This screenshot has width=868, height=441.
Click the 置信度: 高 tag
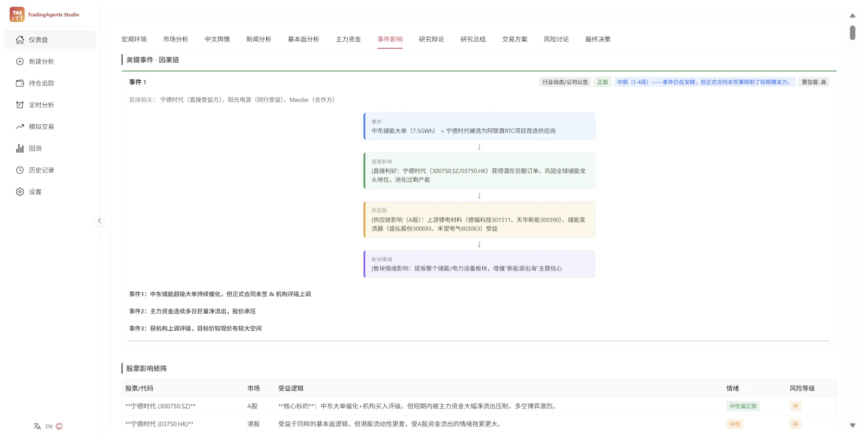[x=814, y=82]
